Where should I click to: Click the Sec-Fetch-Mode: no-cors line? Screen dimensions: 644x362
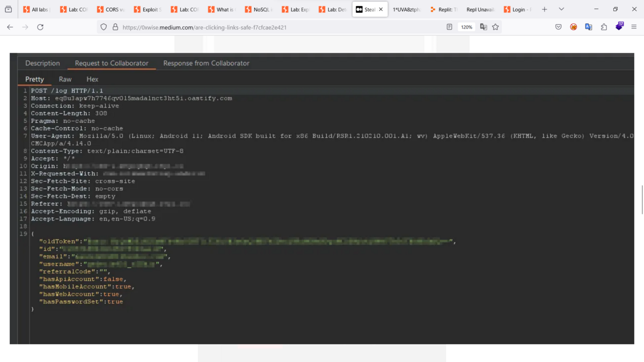pos(77,189)
